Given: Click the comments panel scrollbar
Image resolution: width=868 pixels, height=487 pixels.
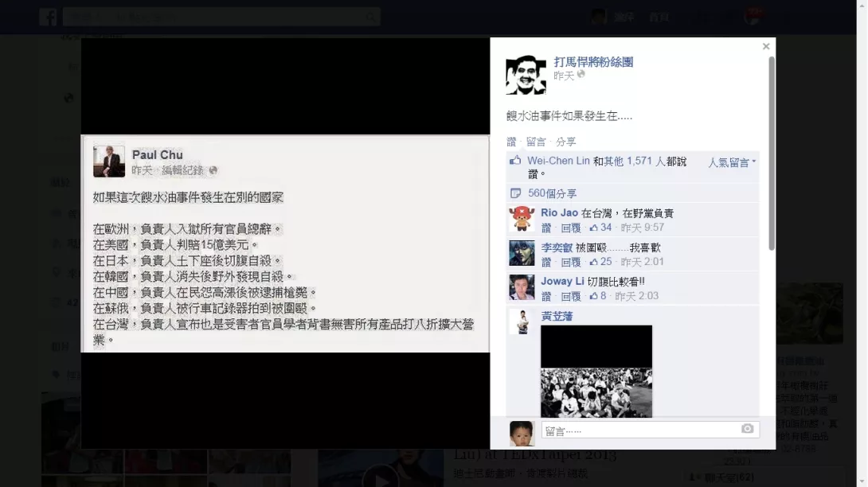Looking at the screenshot, I should click(771, 154).
